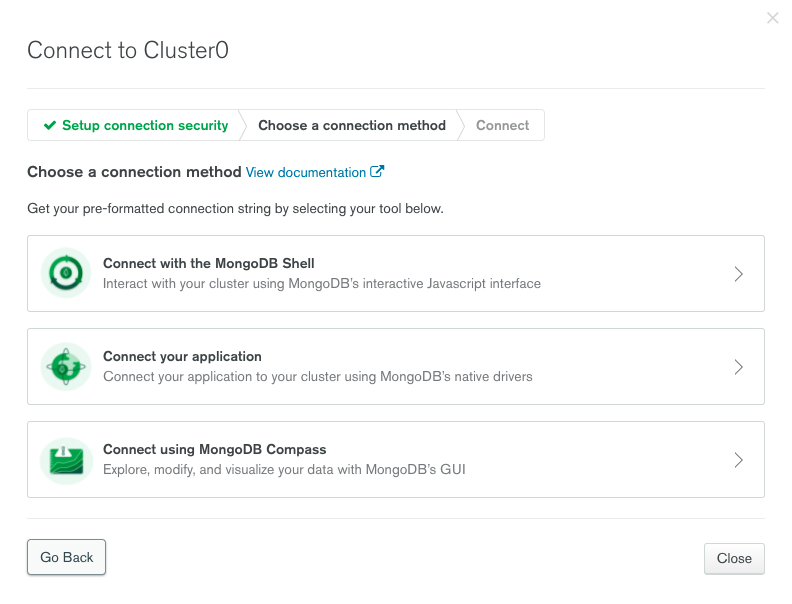This screenshot has height=604, width=792.
Task: Expand the Connect your application chevron
Action: [739, 367]
